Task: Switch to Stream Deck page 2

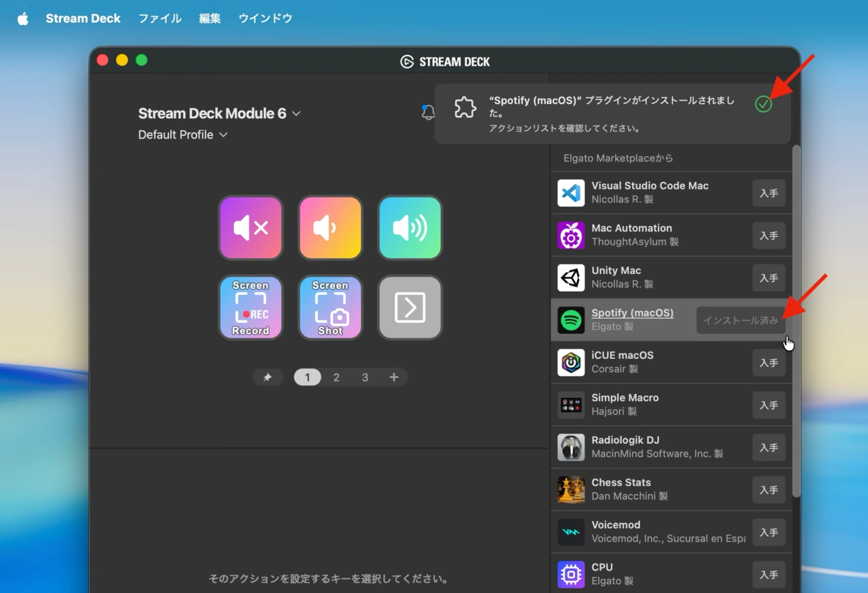Action: coord(336,377)
